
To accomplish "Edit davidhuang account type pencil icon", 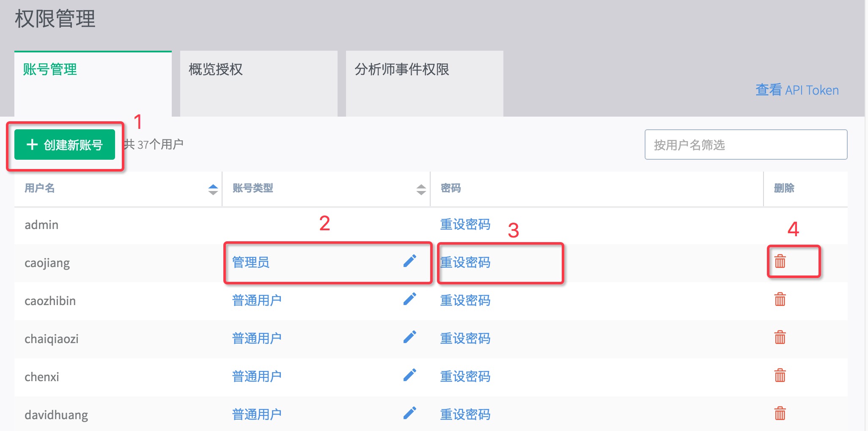I will click(409, 414).
